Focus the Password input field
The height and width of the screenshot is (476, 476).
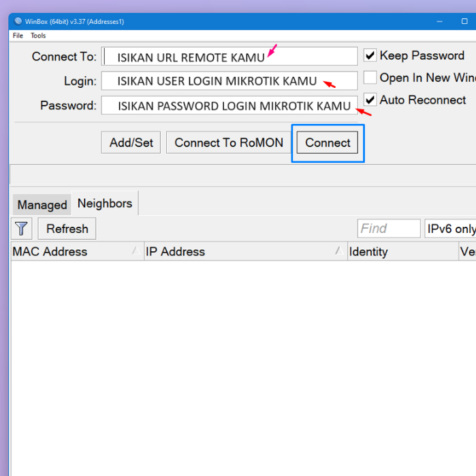pyautogui.click(x=229, y=106)
